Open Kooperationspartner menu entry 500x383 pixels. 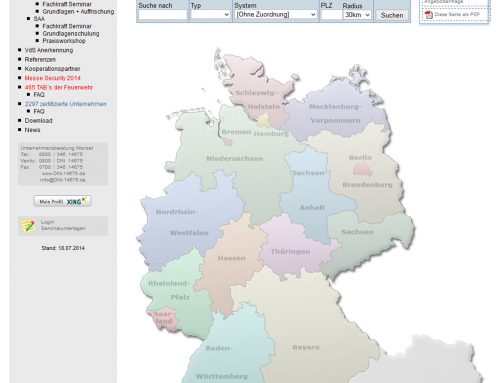pos(52,69)
